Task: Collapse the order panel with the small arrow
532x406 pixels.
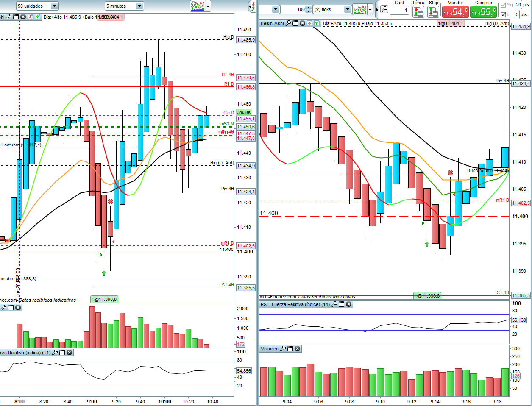Action: tap(377, 9)
